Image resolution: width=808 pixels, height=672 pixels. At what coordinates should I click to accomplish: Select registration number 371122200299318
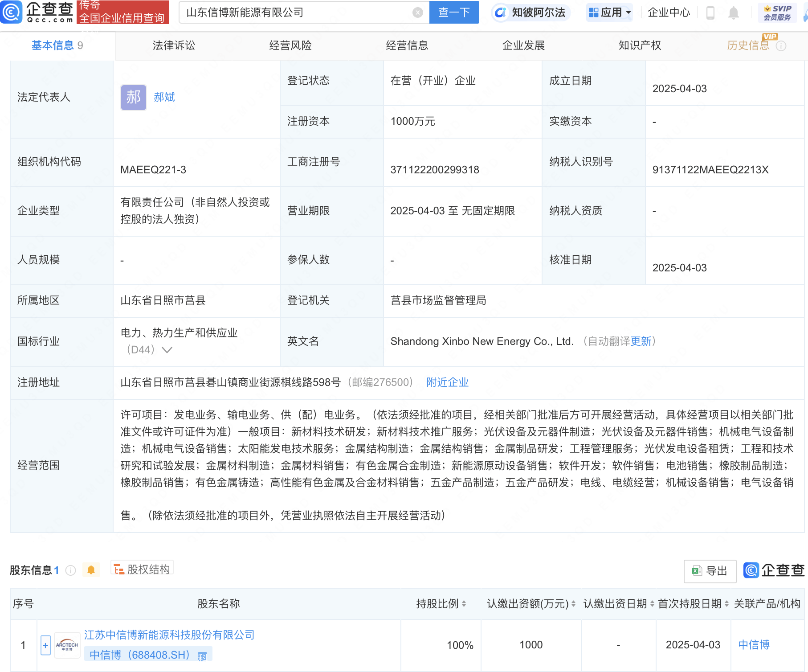[x=435, y=170]
